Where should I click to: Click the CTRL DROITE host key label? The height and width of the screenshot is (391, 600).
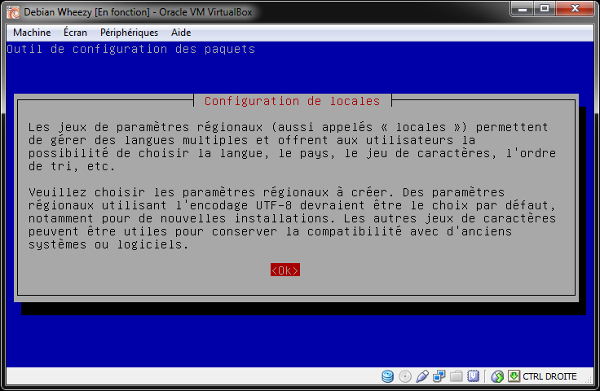coord(549,376)
